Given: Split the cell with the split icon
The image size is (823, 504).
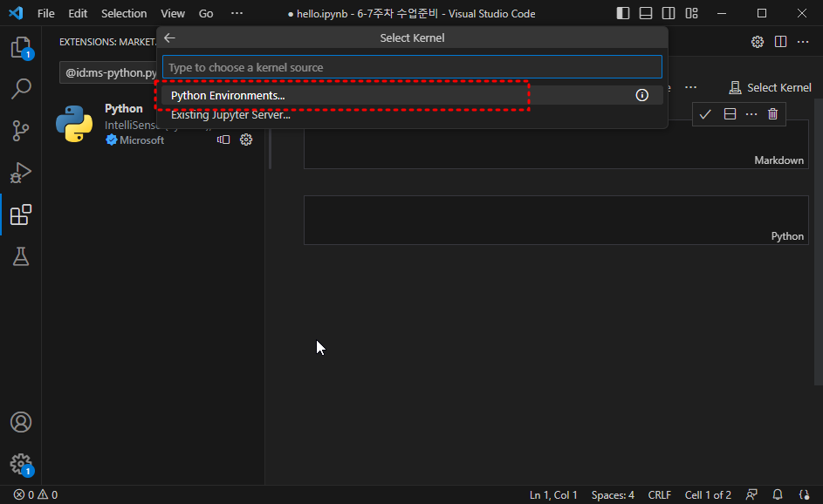Looking at the screenshot, I should tap(729, 113).
